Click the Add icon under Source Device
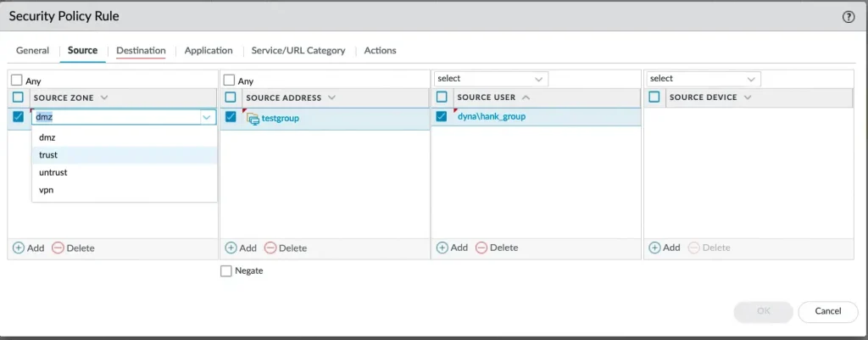Screen dimensions: 868x340 point(655,248)
